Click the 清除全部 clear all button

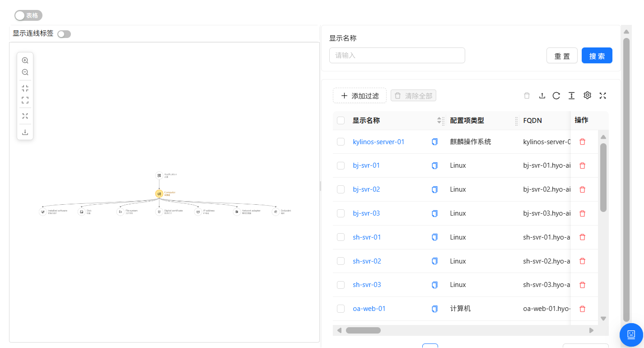pos(413,95)
